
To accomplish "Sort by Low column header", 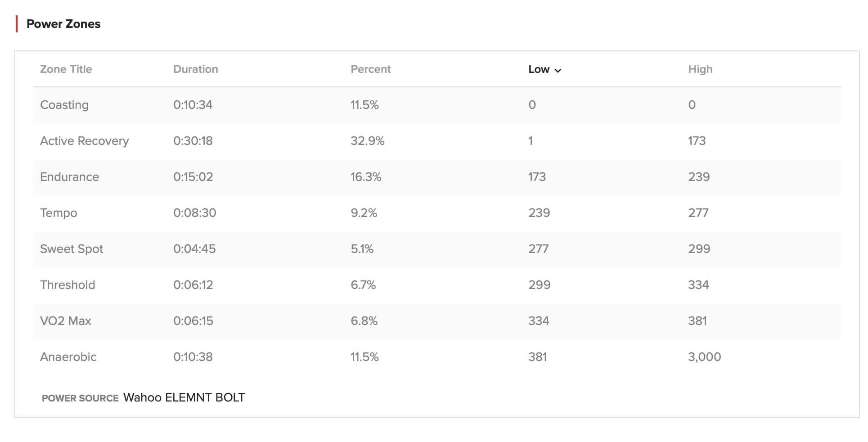I will point(539,69).
